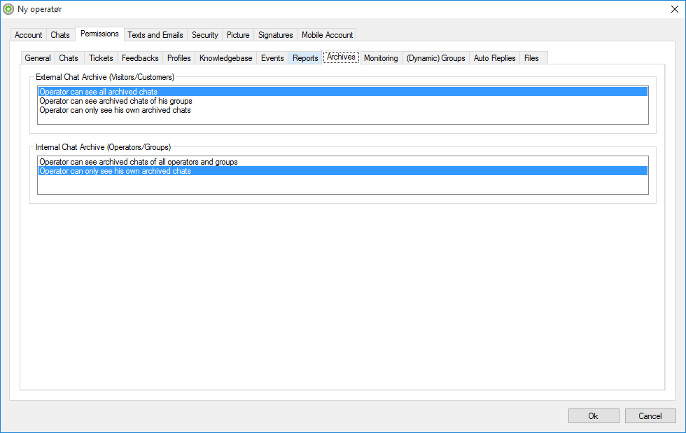Open the Knowledgebase sub-tab
The height and width of the screenshot is (433, 686).
click(x=226, y=58)
